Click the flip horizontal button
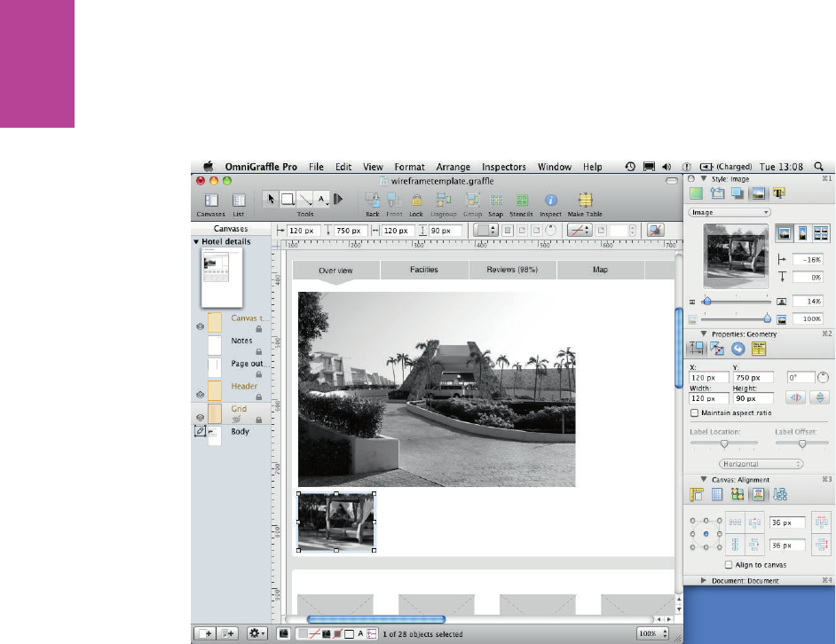 pos(796,397)
